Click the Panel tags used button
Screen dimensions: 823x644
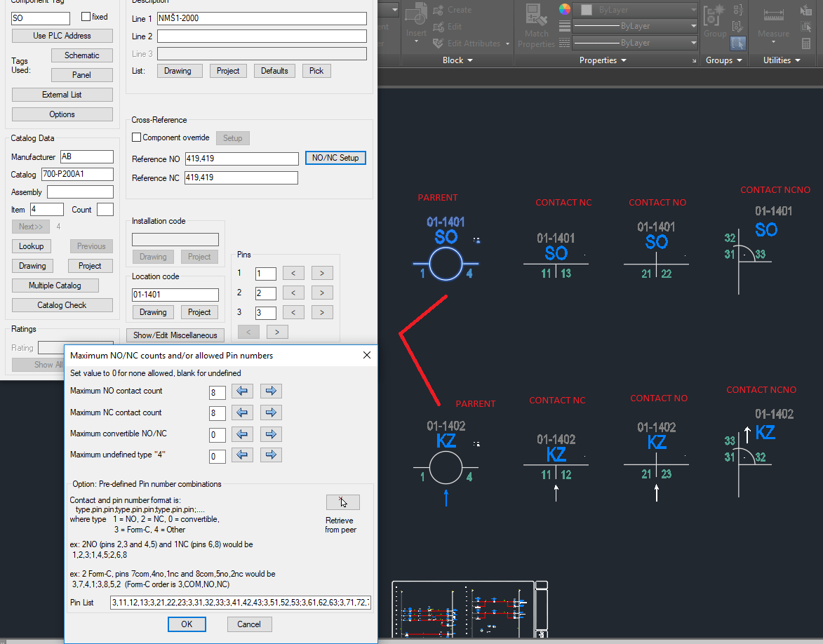[82, 75]
